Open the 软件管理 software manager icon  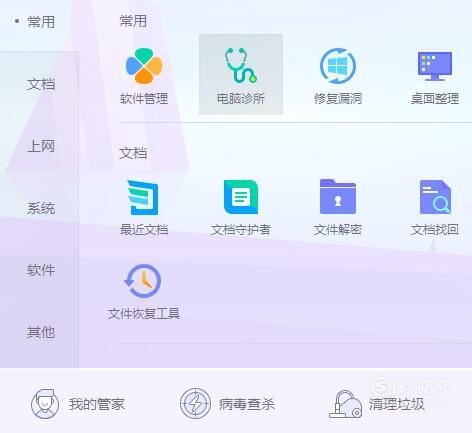(144, 66)
